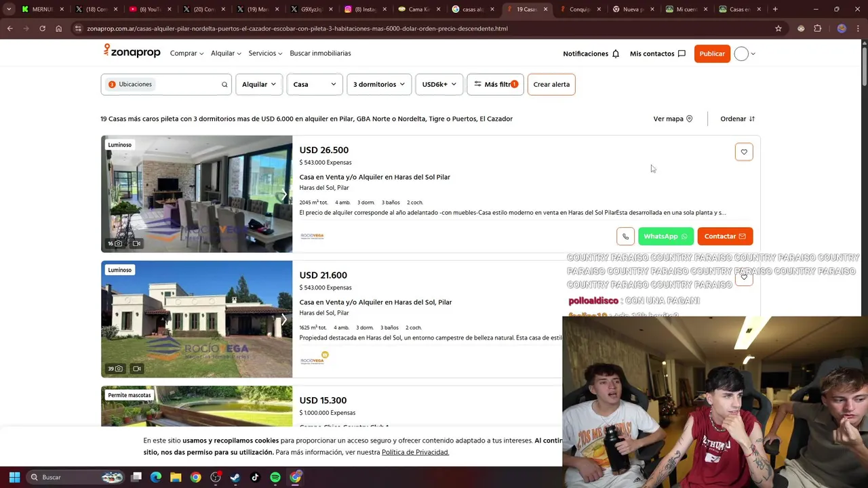Image resolution: width=868 pixels, height=488 pixels.
Task: Click Buscar inmobiliarias link
Action: 320,54
